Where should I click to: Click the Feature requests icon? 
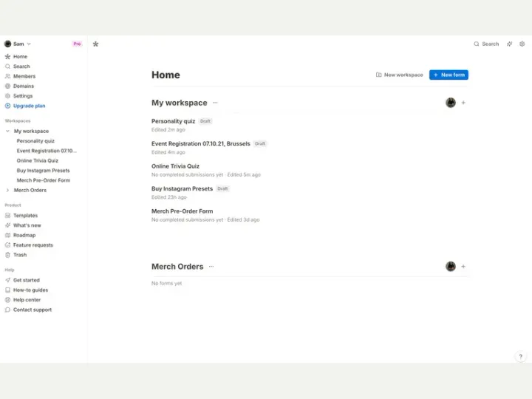coord(8,245)
